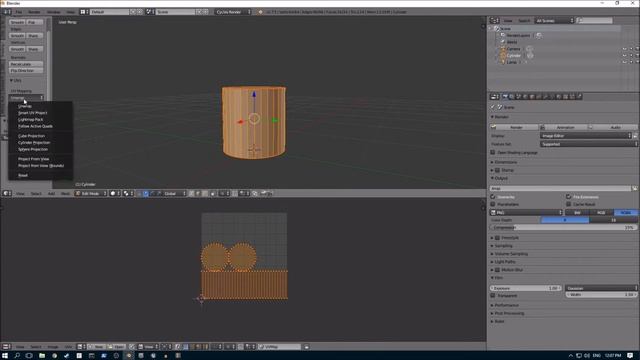Click the Render button in the properties panel
The width and height of the screenshot is (640, 360).
pos(513,127)
